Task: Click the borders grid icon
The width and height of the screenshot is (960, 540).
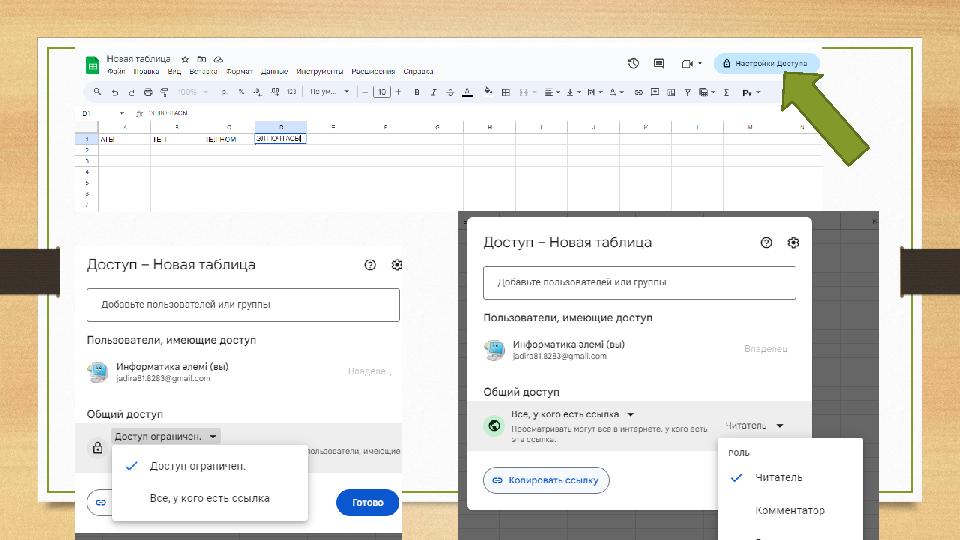Action: (506, 92)
